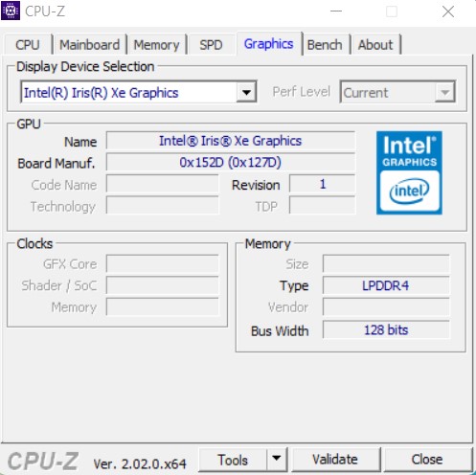Click the Validate button

[335, 460]
